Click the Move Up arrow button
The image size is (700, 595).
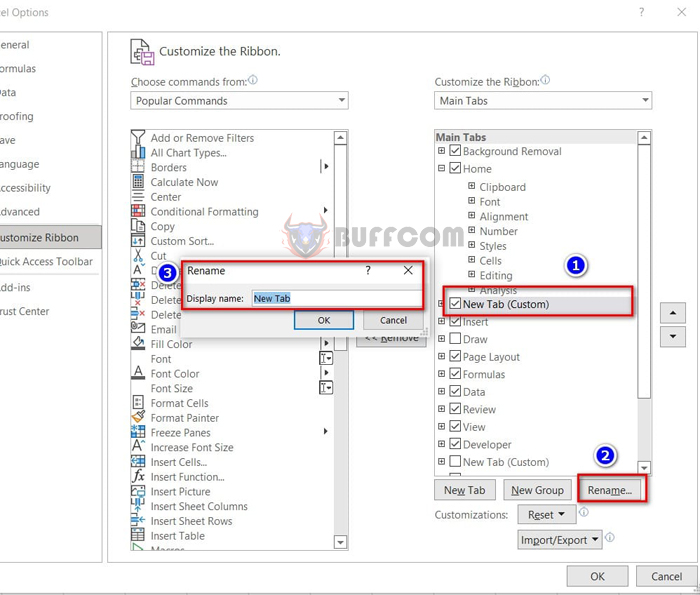(673, 313)
